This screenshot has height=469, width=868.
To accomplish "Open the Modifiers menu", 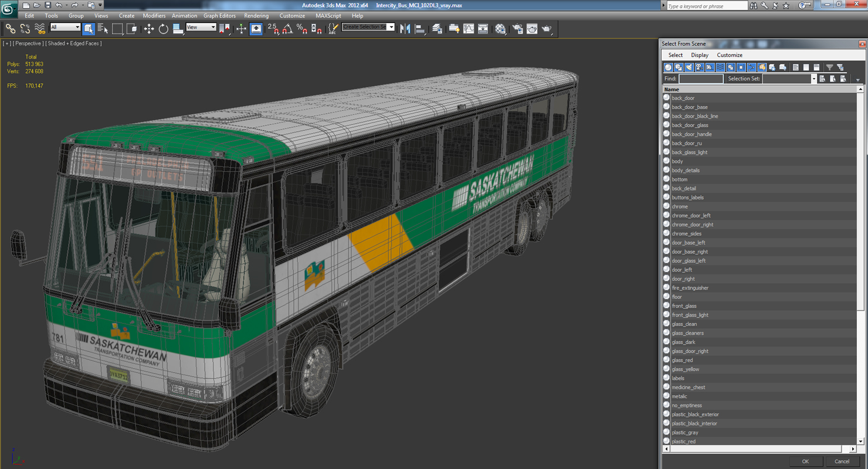I will tap(154, 16).
